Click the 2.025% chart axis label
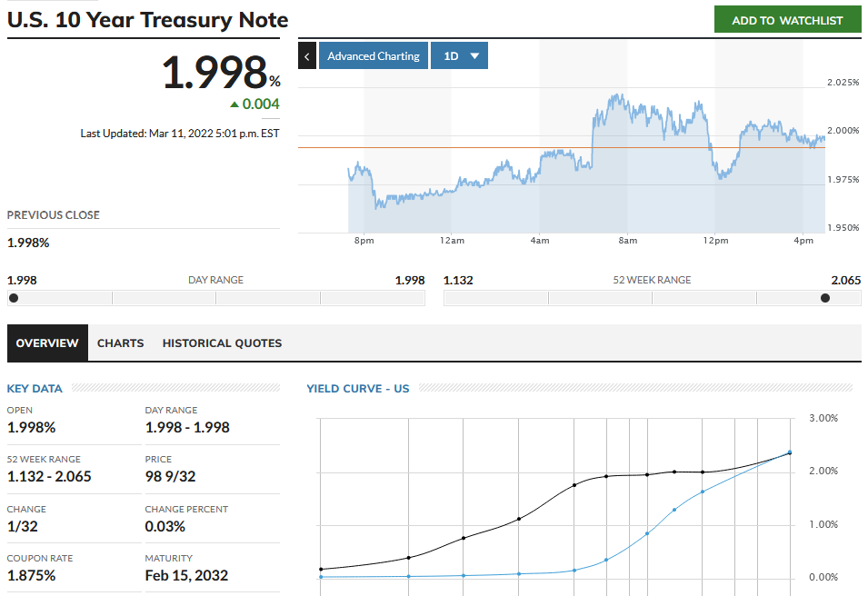The width and height of the screenshot is (868, 596). click(x=843, y=83)
